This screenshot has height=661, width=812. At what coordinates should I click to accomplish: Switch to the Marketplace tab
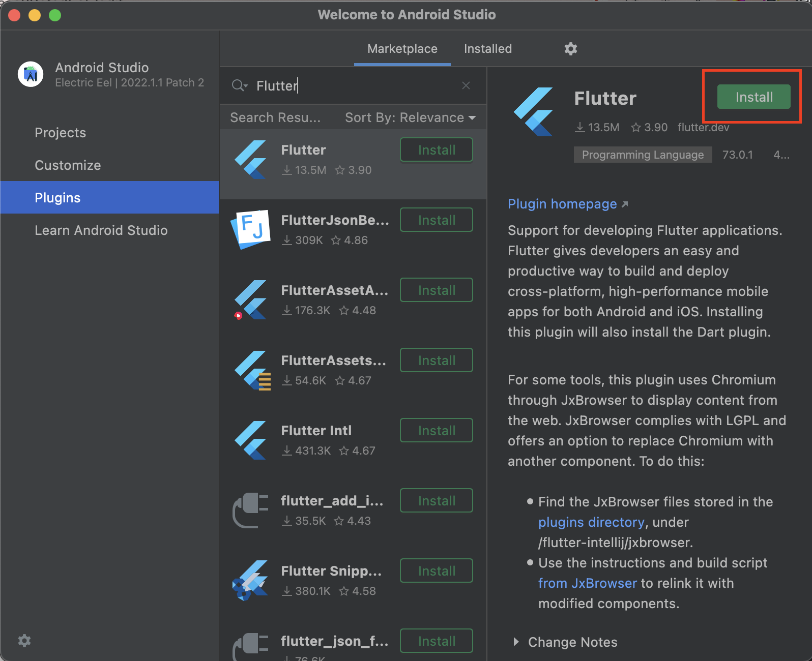pos(402,49)
